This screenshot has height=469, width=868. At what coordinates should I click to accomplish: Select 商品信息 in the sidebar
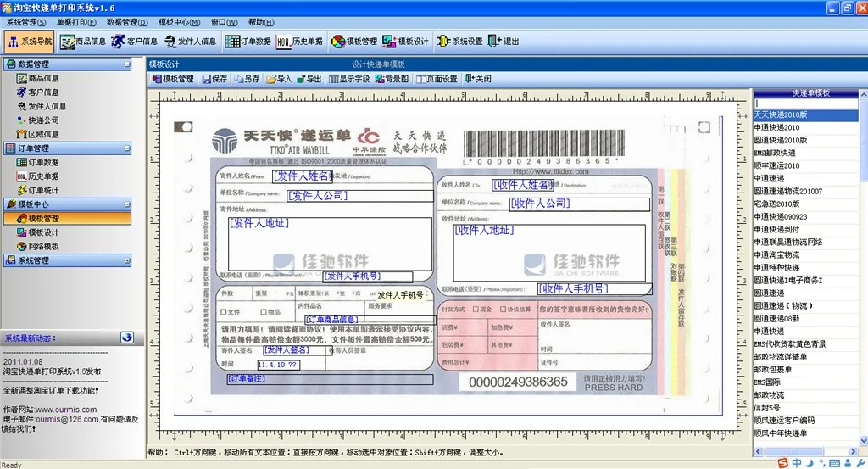coord(37,79)
